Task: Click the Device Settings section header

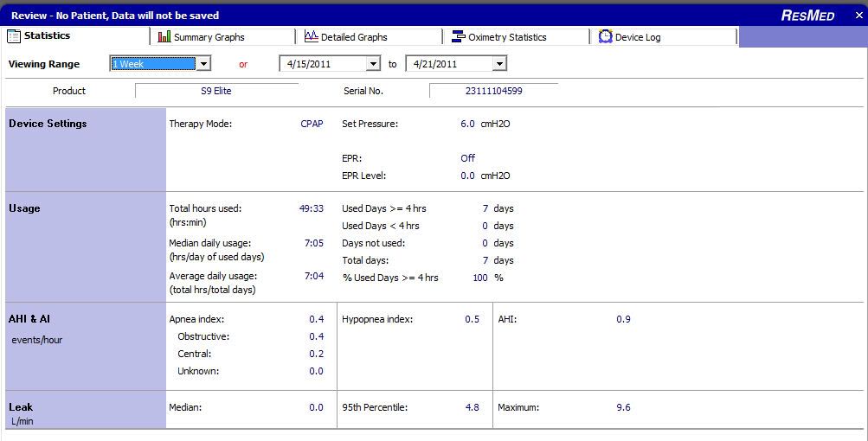Action: (48, 124)
